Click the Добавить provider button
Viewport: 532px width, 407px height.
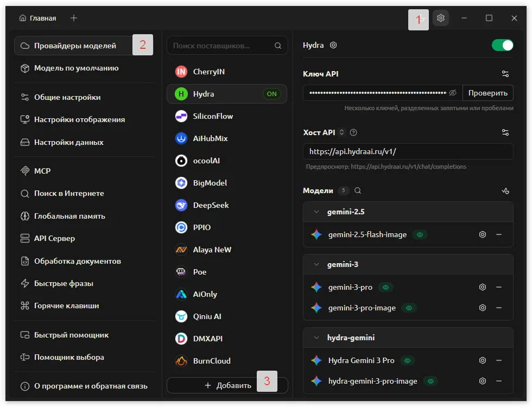click(x=227, y=385)
